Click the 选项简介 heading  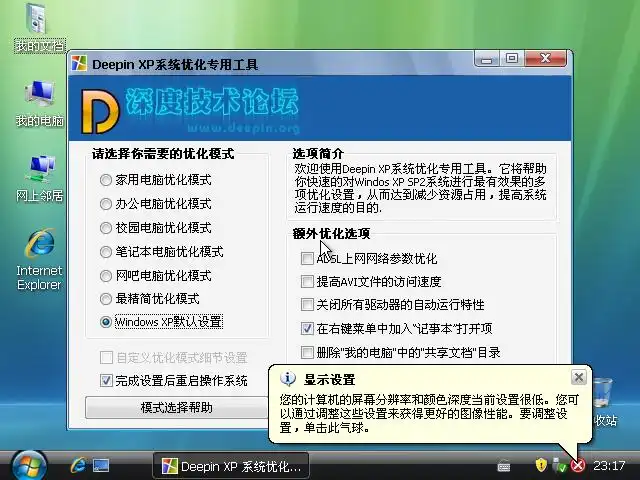click(x=318, y=153)
